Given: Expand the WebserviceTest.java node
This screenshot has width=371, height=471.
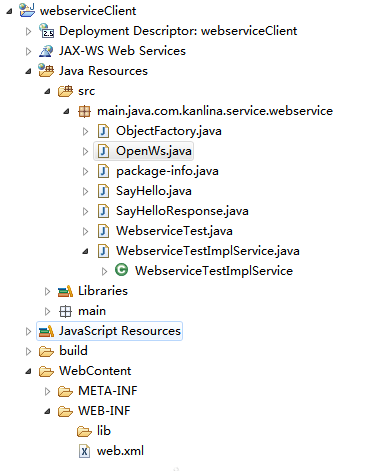Looking at the screenshot, I should [86, 231].
